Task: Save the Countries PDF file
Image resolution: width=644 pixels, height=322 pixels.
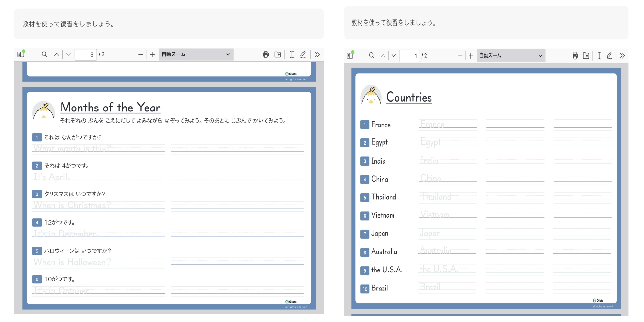Action: pos(586,56)
